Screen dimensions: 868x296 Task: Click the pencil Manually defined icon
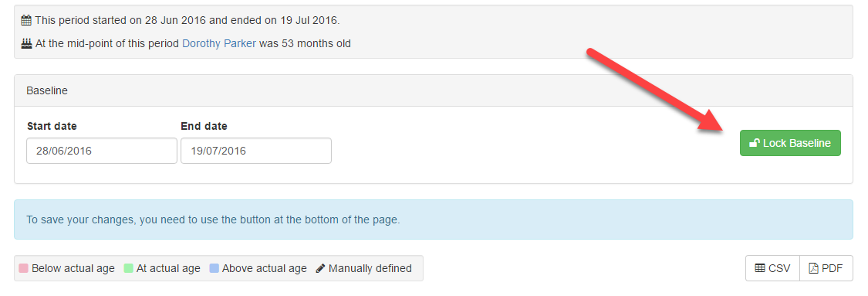click(320, 268)
